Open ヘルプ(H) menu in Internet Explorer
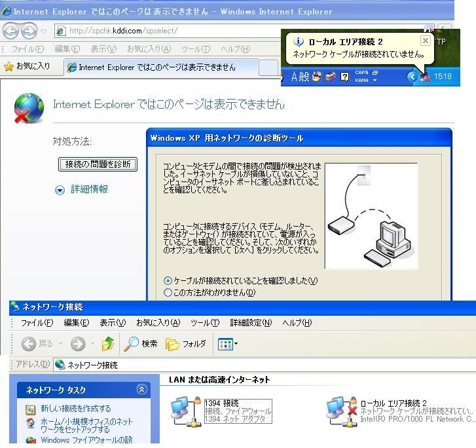Viewport: 476px width, 448px height. click(x=236, y=49)
